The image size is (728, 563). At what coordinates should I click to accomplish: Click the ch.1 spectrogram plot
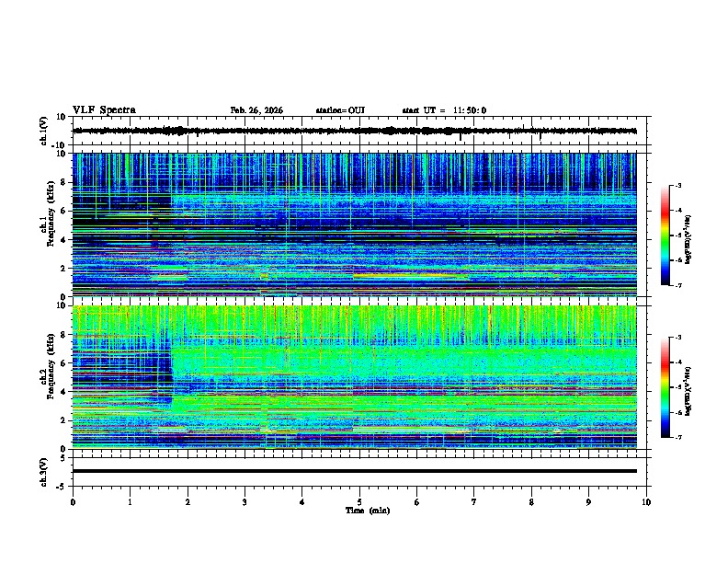[x=355, y=224]
